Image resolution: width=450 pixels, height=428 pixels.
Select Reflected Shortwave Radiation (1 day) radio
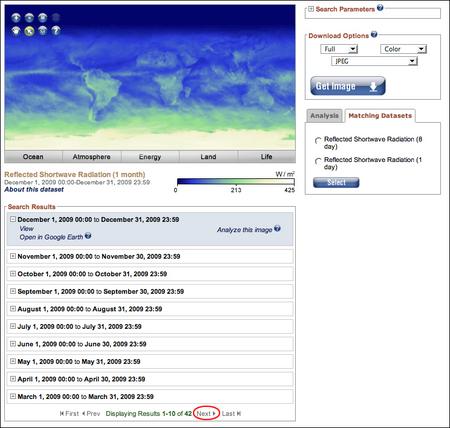(x=318, y=161)
